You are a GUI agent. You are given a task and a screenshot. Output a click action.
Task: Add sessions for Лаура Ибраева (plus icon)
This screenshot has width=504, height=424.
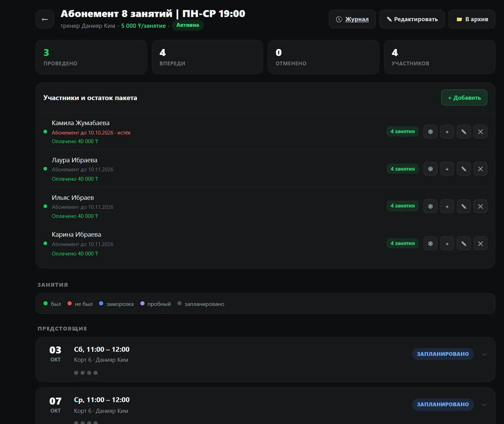447,169
